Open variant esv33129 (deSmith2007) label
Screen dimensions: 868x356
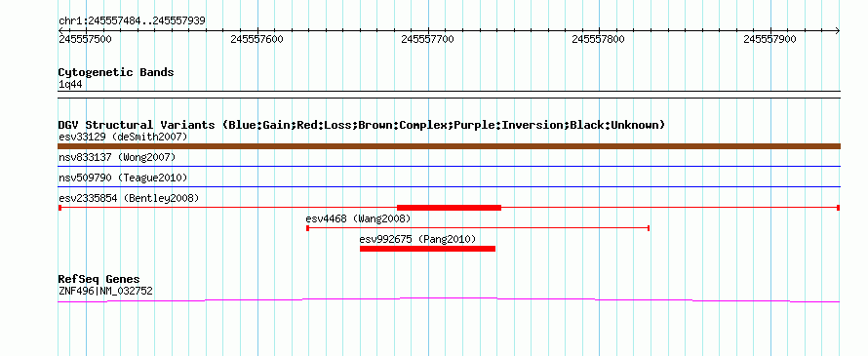123,137
